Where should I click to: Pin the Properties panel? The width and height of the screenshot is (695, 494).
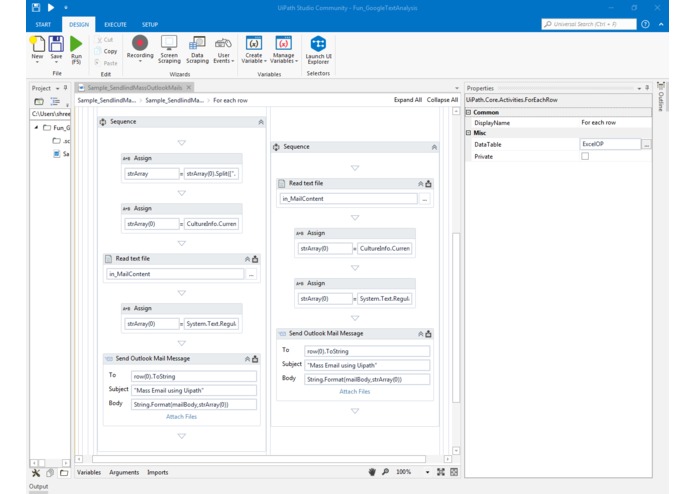tap(647, 88)
